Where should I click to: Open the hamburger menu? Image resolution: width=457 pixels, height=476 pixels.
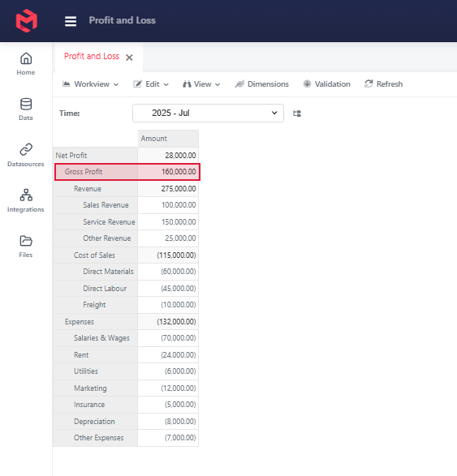(71, 21)
